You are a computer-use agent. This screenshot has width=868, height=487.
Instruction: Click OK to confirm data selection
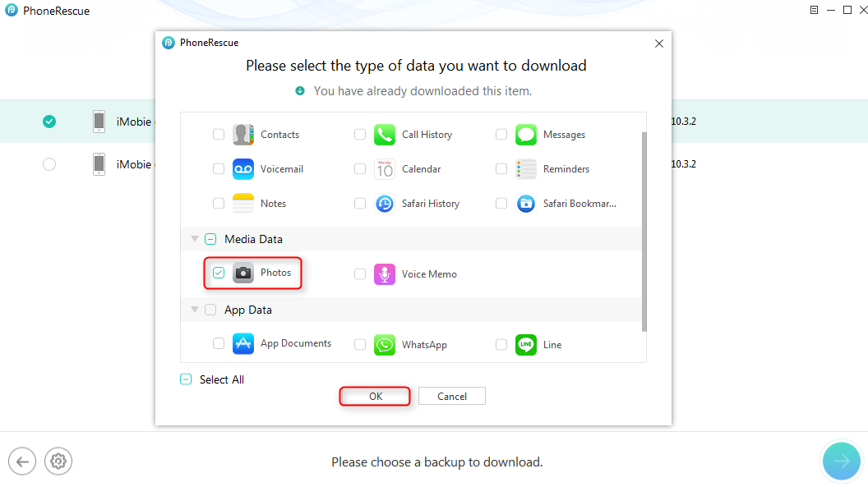tap(376, 397)
